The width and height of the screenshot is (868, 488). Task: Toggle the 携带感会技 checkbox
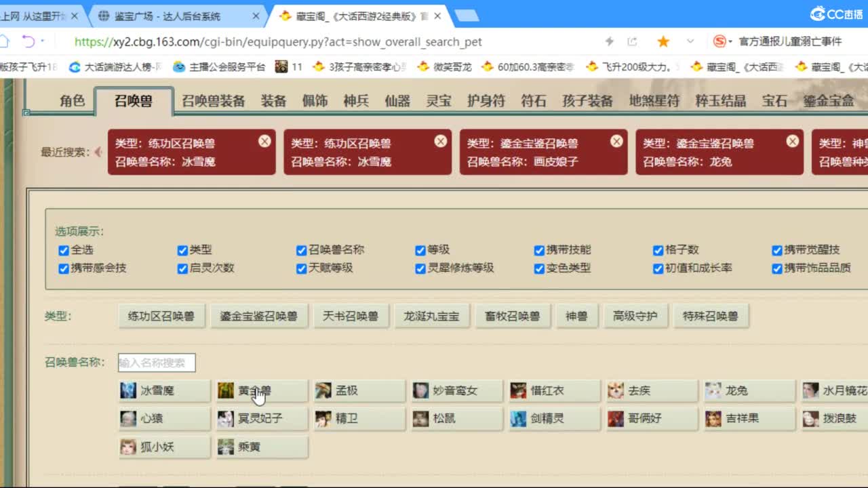coord(64,268)
